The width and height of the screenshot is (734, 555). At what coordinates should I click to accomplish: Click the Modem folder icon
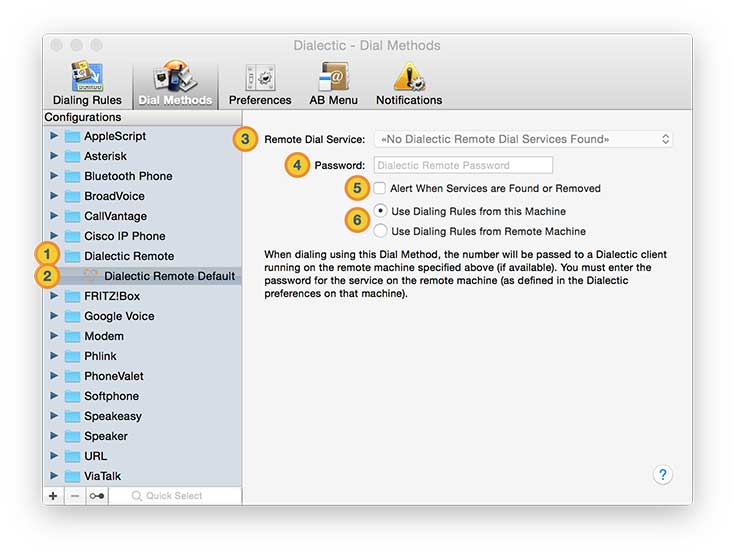[72, 336]
